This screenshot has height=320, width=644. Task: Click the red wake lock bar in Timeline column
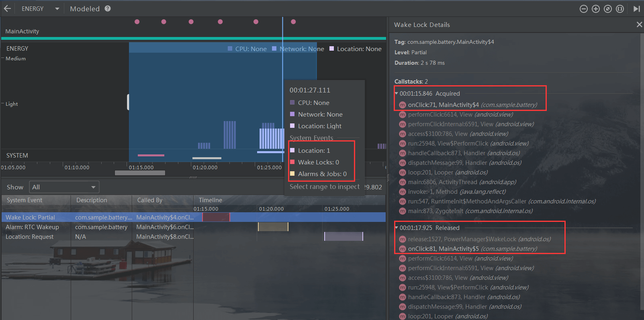(216, 217)
